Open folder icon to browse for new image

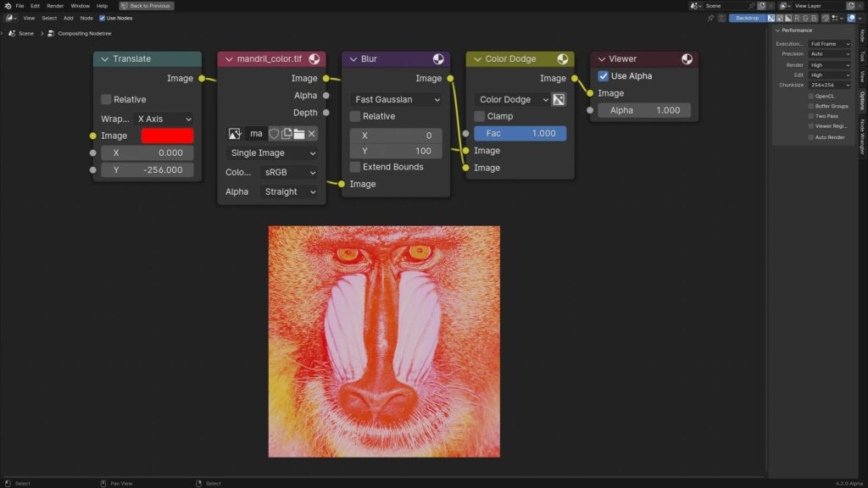click(298, 133)
